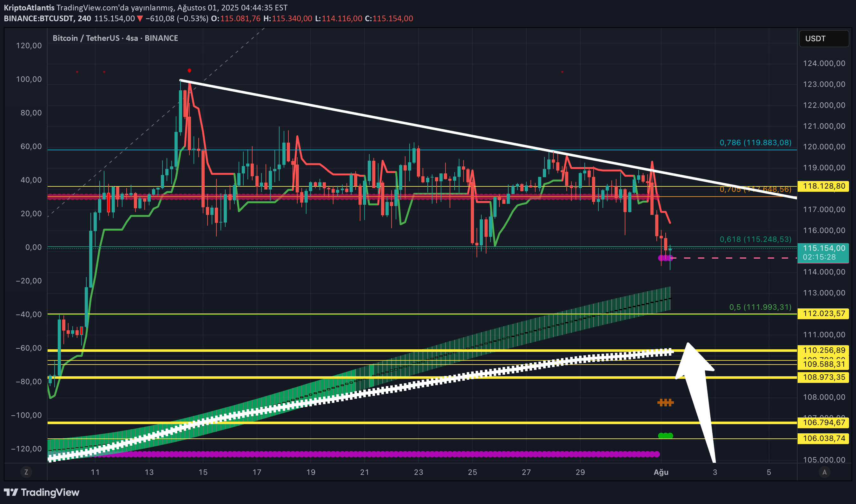Click the 5 date label on time axis
The width and height of the screenshot is (856, 504).
pyautogui.click(x=769, y=472)
